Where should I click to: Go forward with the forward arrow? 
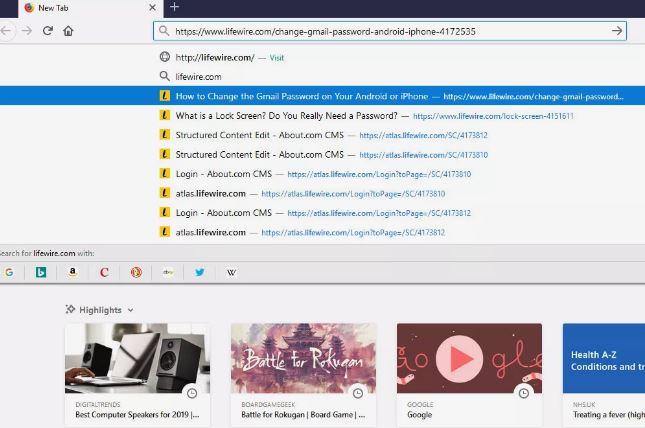pos(27,31)
